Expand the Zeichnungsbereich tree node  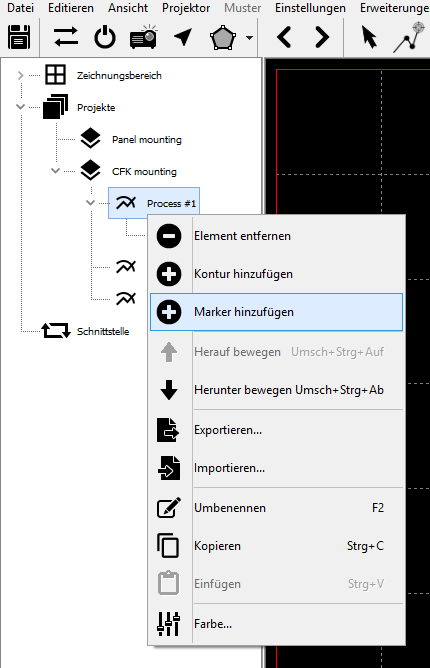(20, 75)
